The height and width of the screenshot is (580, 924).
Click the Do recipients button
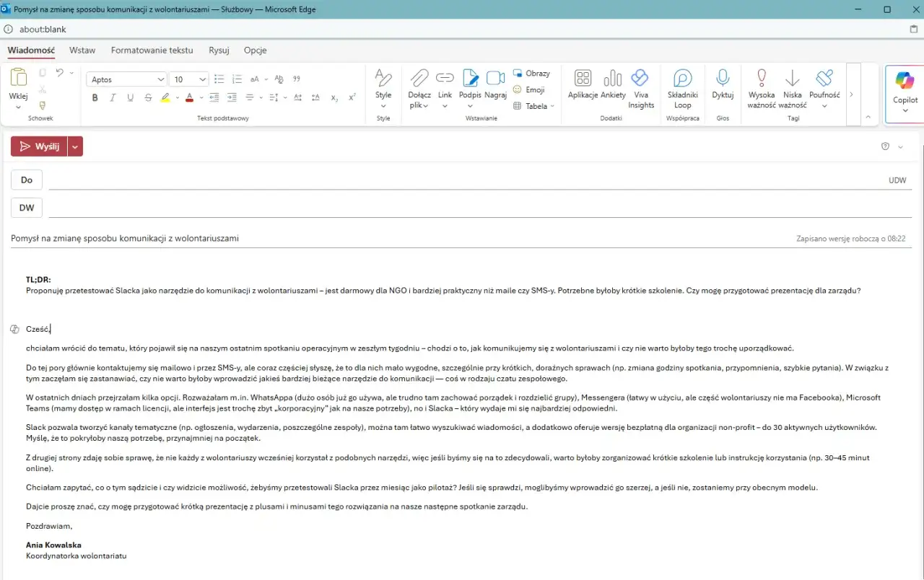pos(27,180)
